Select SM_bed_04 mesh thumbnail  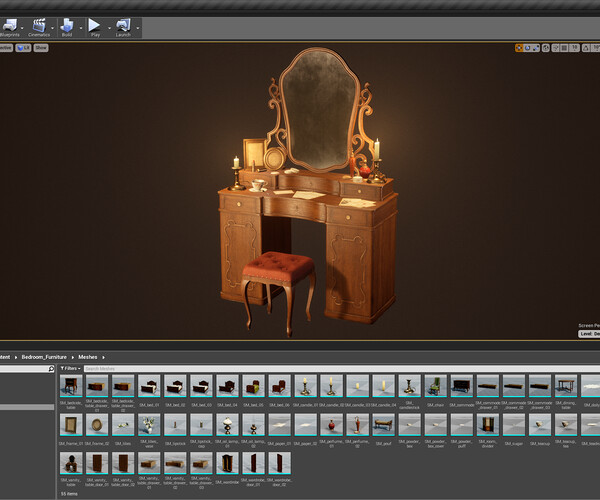coord(227,386)
